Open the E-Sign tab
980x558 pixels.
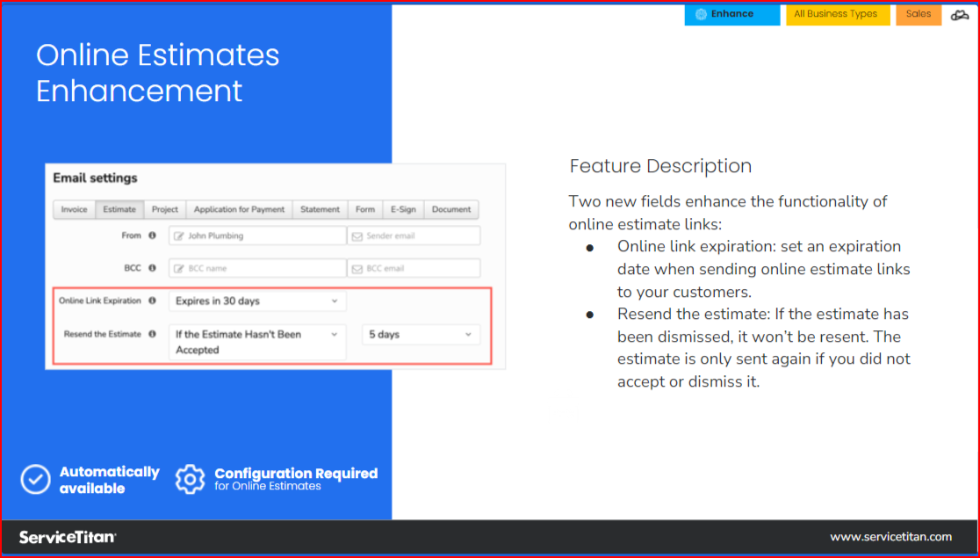[403, 209]
